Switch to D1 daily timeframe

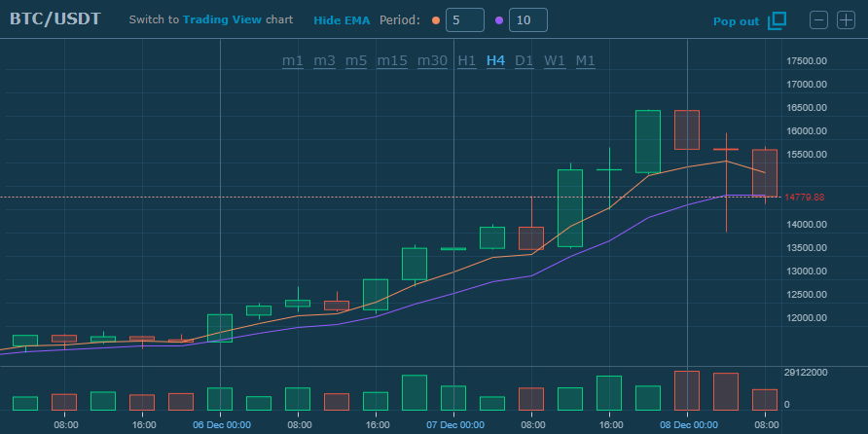point(524,61)
